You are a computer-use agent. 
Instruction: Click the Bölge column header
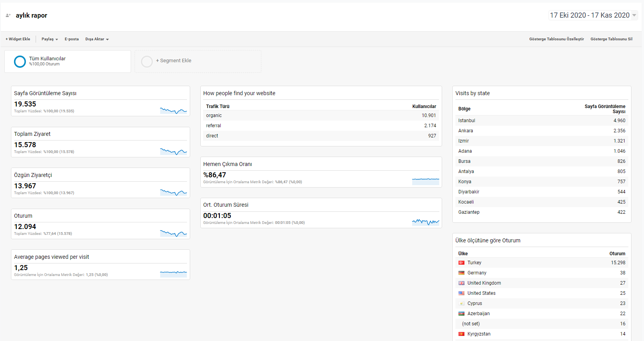pos(464,109)
